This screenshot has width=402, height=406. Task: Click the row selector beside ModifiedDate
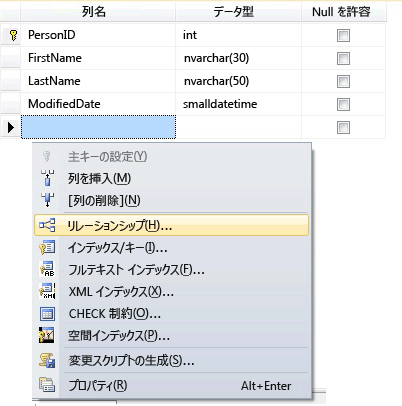pos(10,104)
